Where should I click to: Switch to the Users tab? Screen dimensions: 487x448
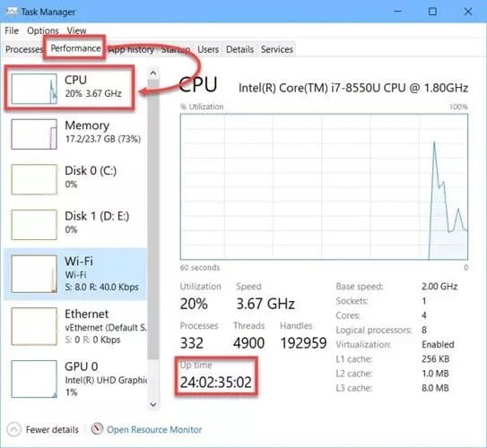(208, 49)
